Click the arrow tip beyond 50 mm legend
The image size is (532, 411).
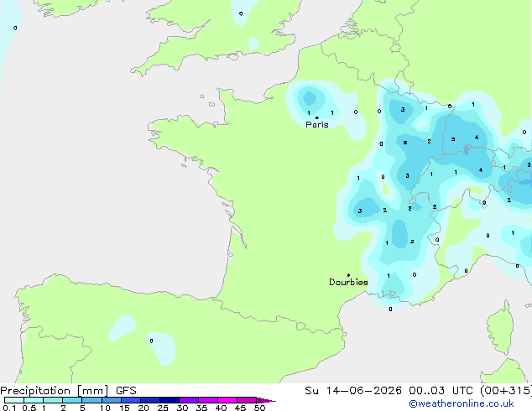[266, 400]
